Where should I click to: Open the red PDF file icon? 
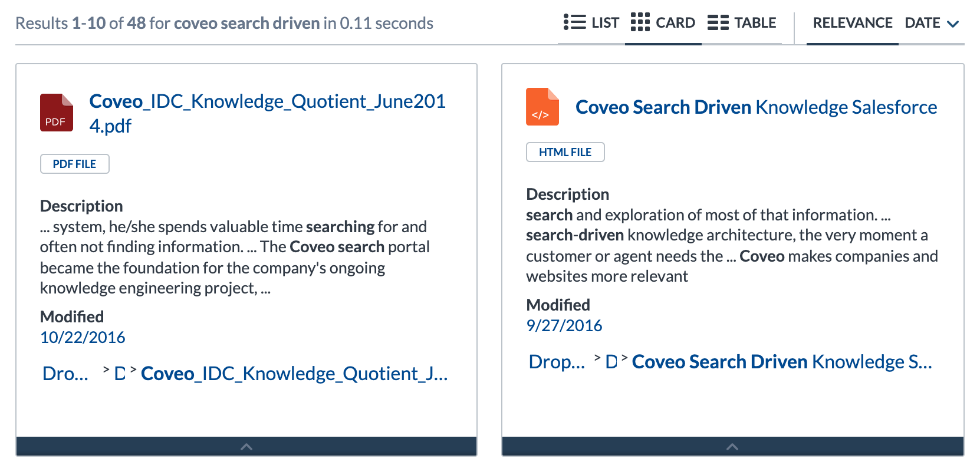57,113
